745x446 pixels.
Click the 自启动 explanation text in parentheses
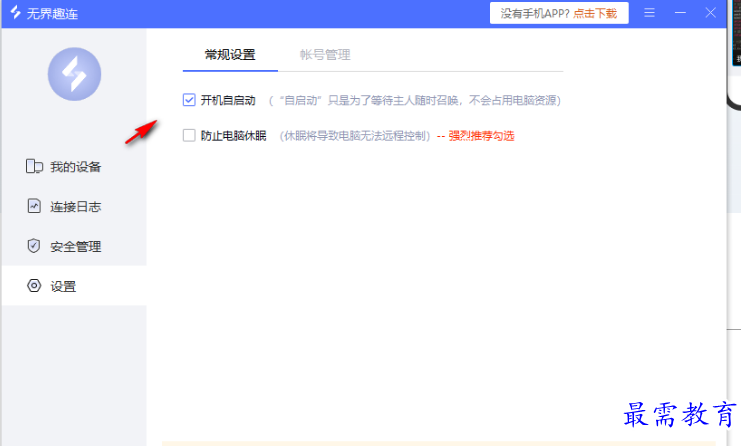(415, 100)
